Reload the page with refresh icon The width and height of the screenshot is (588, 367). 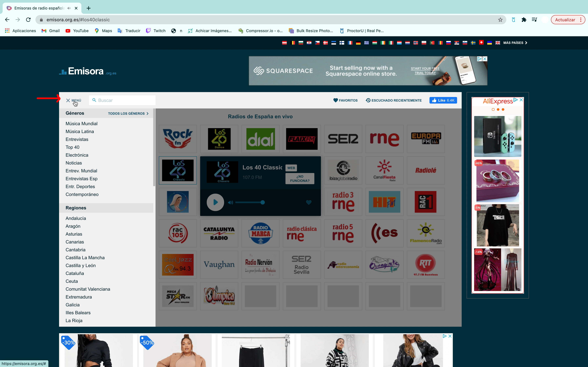pyautogui.click(x=28, y=20)
